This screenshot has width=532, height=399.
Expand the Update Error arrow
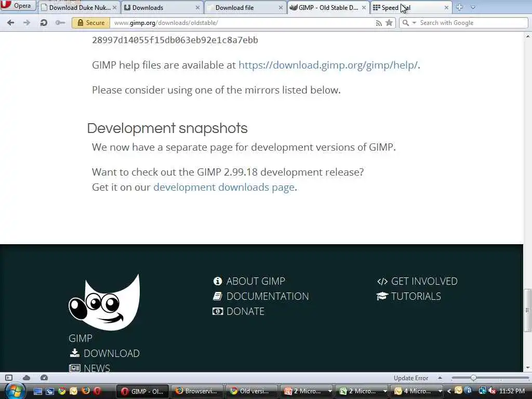(440, 378)
